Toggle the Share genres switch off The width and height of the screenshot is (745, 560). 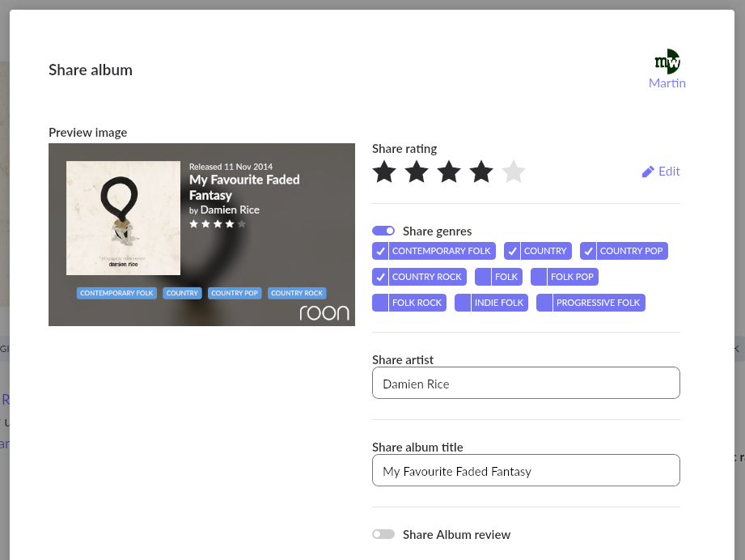383,231
